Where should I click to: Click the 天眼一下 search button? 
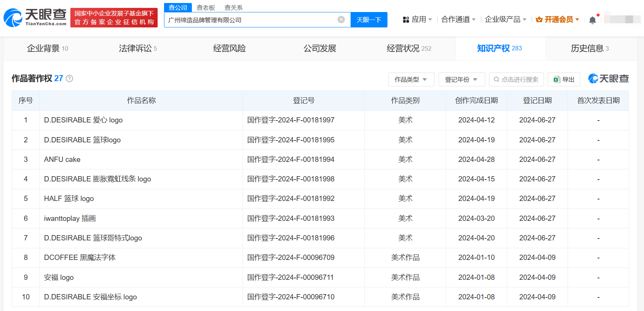369,20
